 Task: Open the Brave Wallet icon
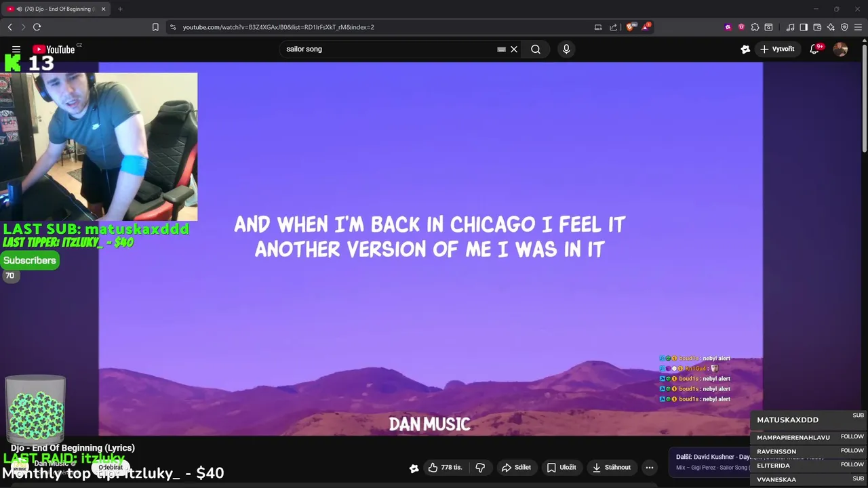click(x=817, y=27)
